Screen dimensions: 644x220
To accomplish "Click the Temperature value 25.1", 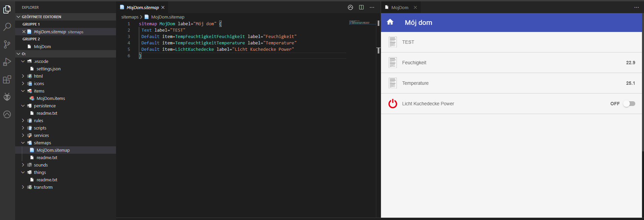I will 631,83.
